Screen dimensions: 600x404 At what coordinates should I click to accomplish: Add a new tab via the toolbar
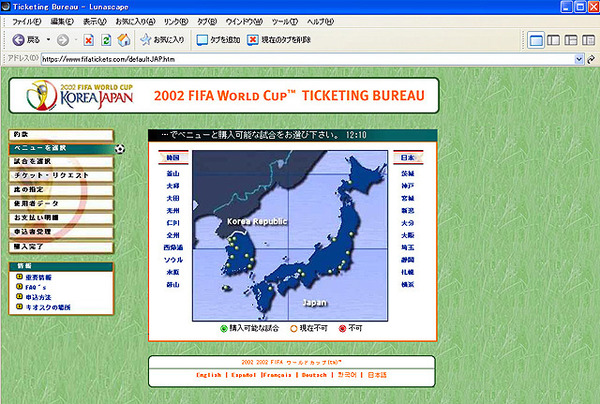(x=218, y=40)
